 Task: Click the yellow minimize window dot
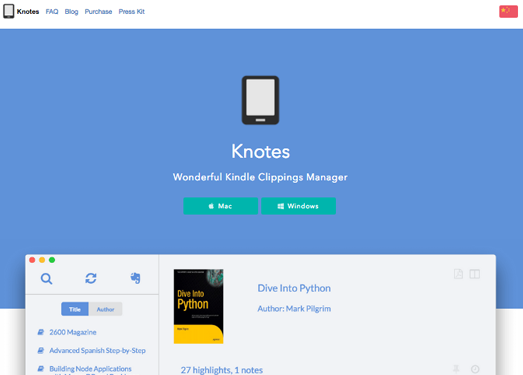coord(42,260)
